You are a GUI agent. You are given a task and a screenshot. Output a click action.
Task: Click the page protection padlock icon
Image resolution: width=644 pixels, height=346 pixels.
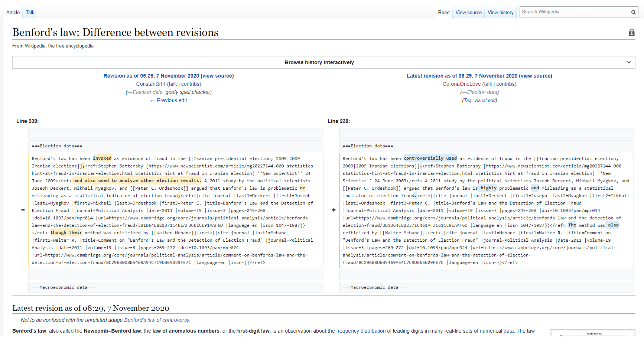pos(631,33)
